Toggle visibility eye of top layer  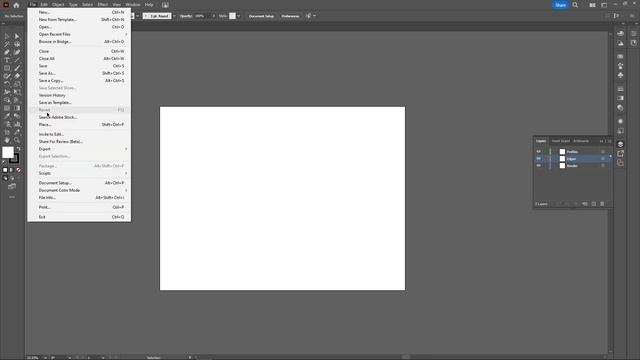538,151
